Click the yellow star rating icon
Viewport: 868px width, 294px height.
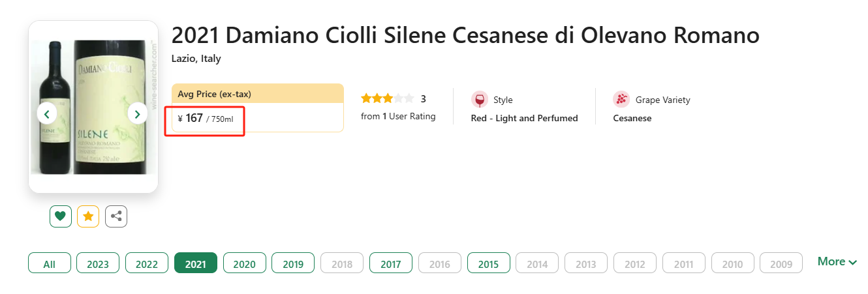point(88,216)
